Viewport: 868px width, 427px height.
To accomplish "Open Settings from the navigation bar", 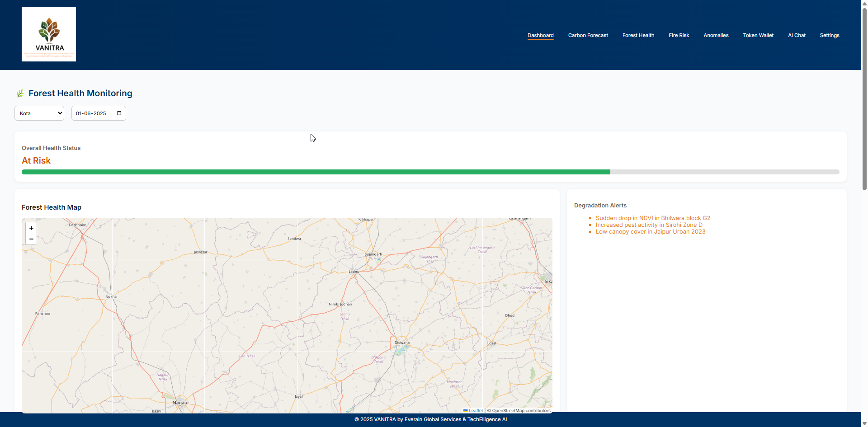I will pos(829,35).
